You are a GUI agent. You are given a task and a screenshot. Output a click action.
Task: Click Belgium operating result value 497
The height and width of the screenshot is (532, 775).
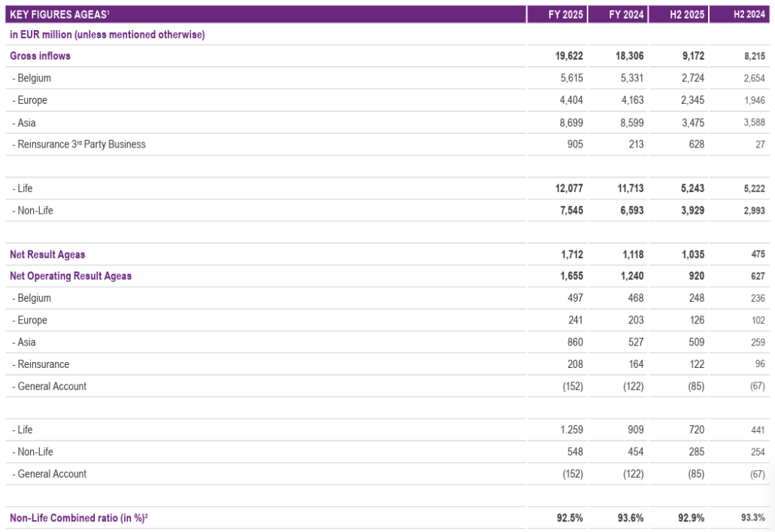point(576,298)
